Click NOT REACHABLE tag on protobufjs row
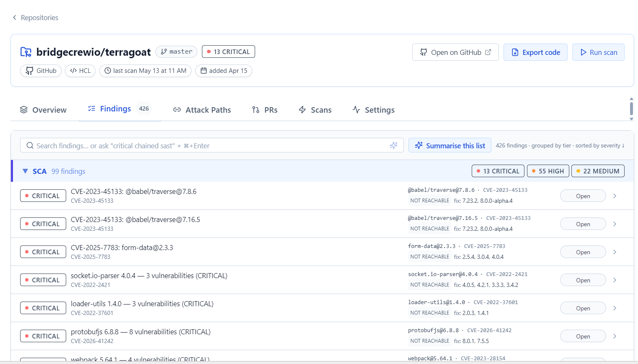The image size is (638, 364). pyautogui.click(x=429, y=341)
